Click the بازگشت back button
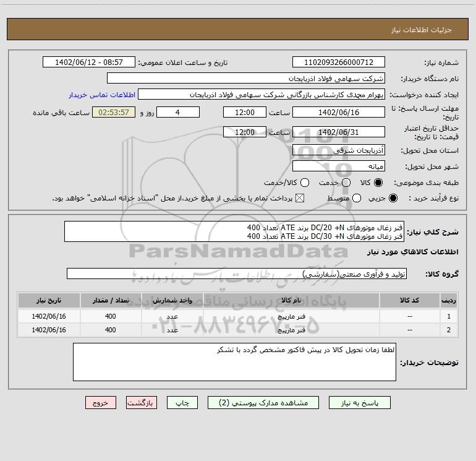The width and height of the screenshot is (476, 461). [x=142, y=403]
